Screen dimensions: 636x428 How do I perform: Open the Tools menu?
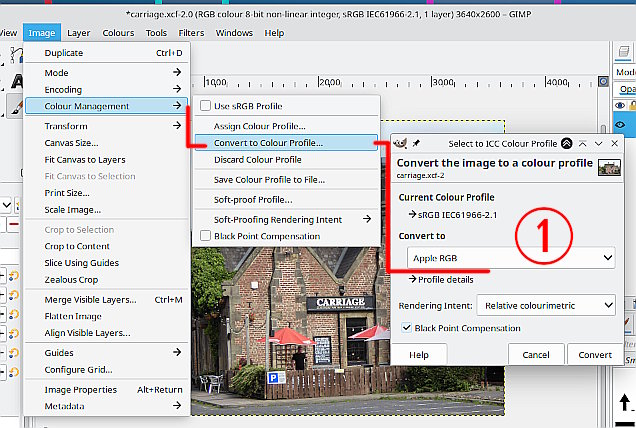tap(156, 33)
